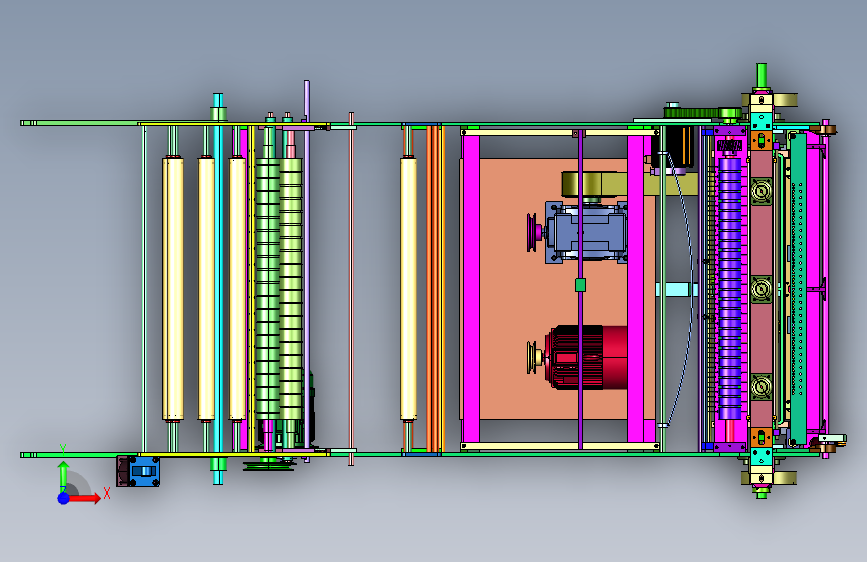
Task: Select the blue-gray gearbox above the red motor
Action: [586, 232]
